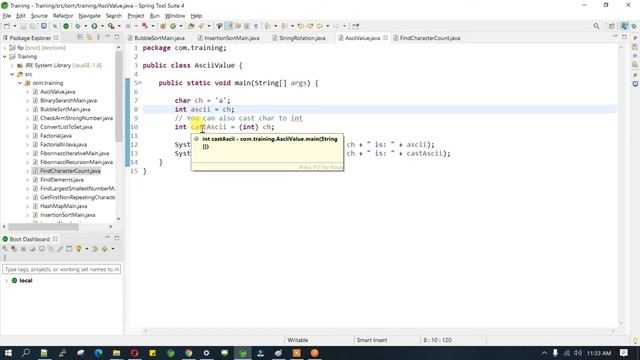Collapse the com.training package node
This screenshot has height=360, width=640.
(x=20, y=83)
